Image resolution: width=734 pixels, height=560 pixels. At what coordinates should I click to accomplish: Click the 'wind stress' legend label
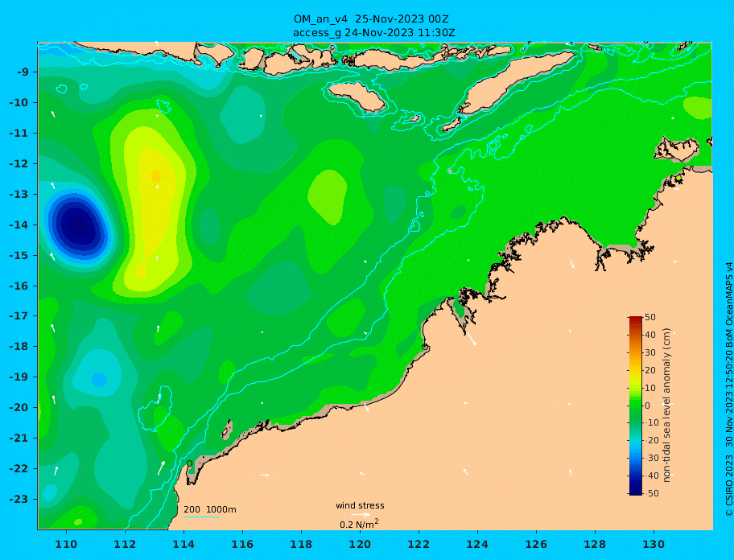coord(360,505)
